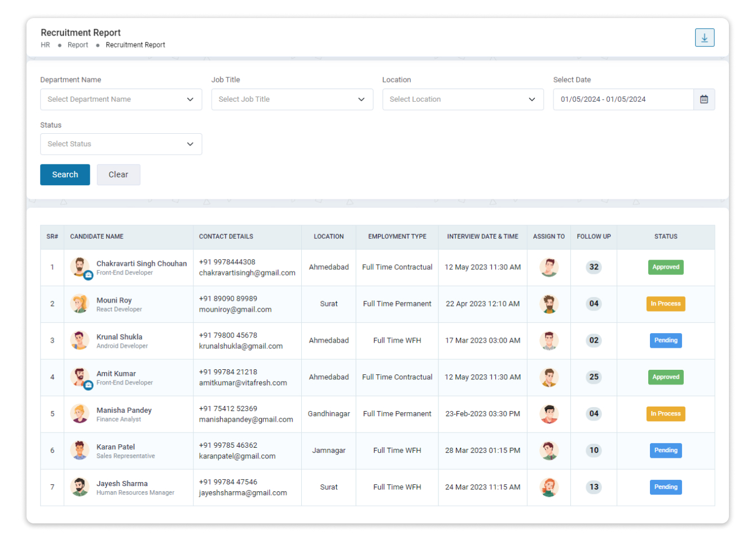Click the Assign To column header
Image resolution: width=756 pixels, height=542 pixels.
(x=549, y=237)
